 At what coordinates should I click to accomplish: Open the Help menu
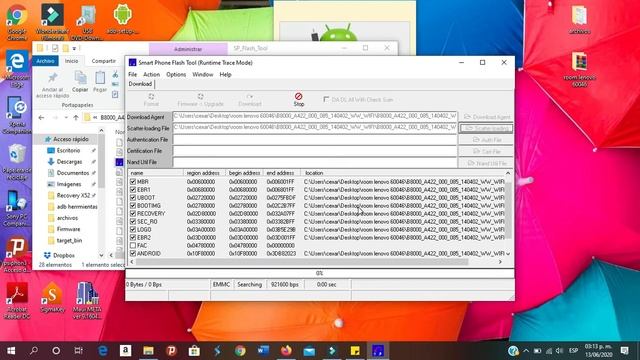(x=225, y=75)
